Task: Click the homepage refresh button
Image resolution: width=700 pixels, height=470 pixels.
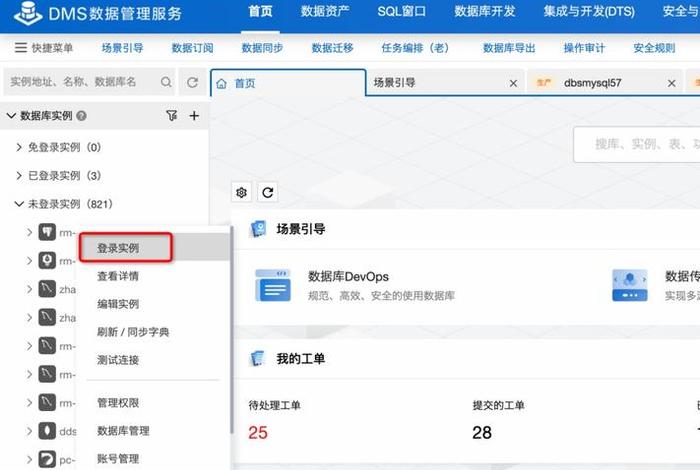Action: [267, 192]
